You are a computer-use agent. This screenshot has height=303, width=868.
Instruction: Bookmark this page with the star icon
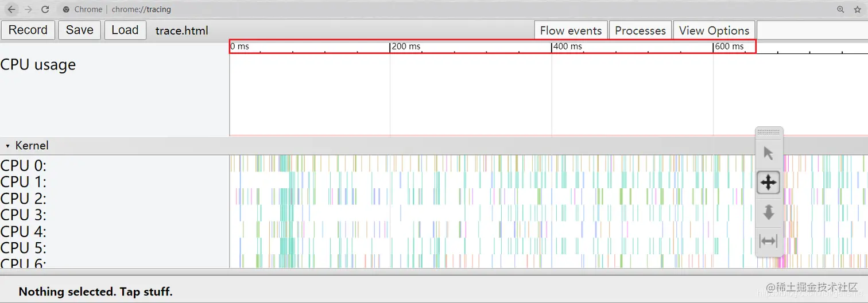pyautogui.click(x=858, y=9)
